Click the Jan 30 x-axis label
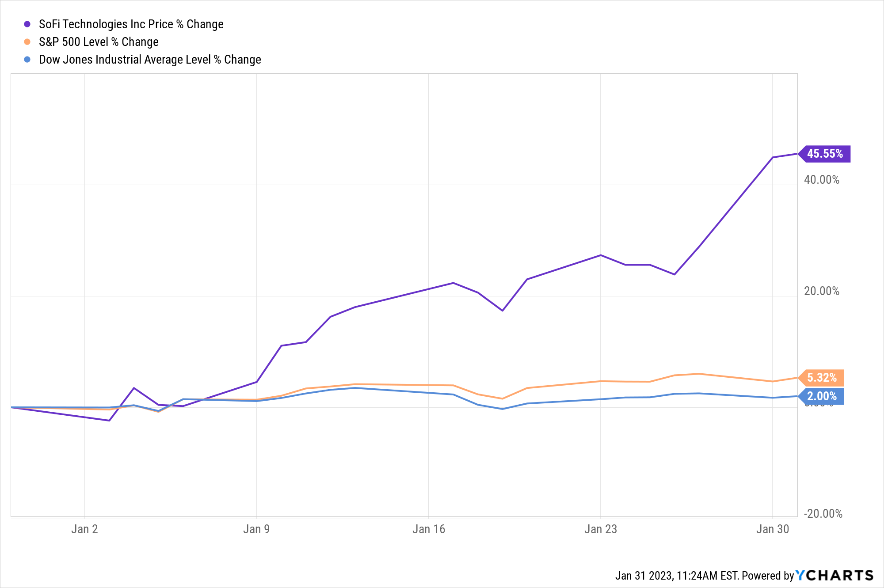 pyautogui.click(x=772, y=529)
